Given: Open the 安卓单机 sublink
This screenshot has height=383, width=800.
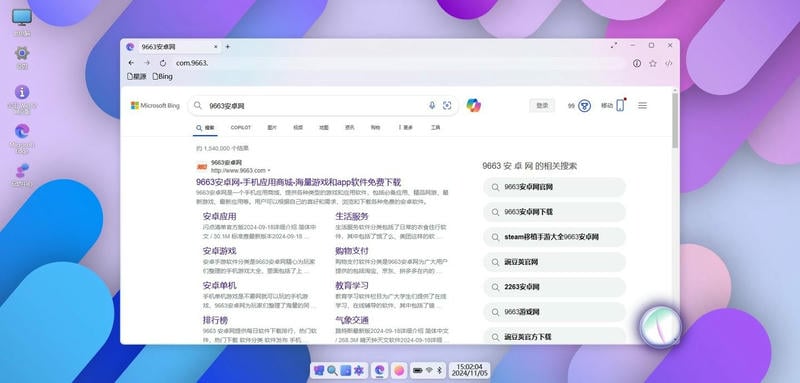Looking at the screenshot, I should click(219, 286).
